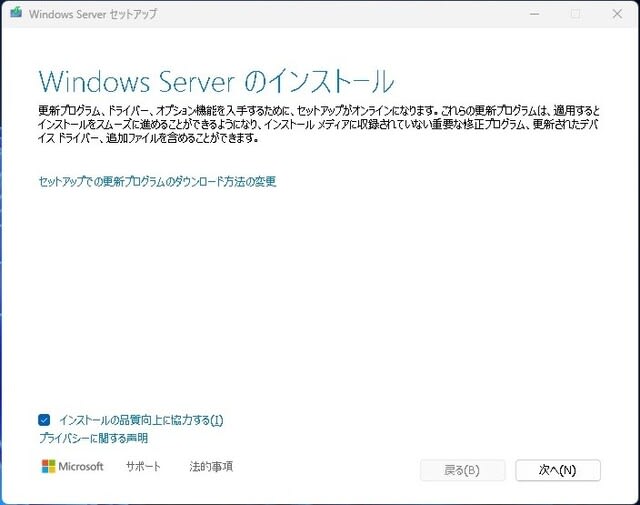
Task: Click the 戻る(B) button
Action: click(462, 470)
